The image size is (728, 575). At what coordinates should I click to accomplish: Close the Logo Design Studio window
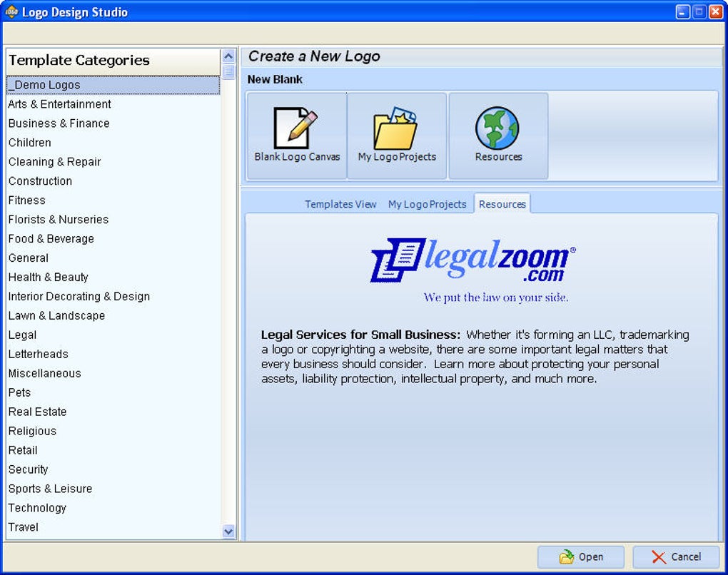coord(715,12)
